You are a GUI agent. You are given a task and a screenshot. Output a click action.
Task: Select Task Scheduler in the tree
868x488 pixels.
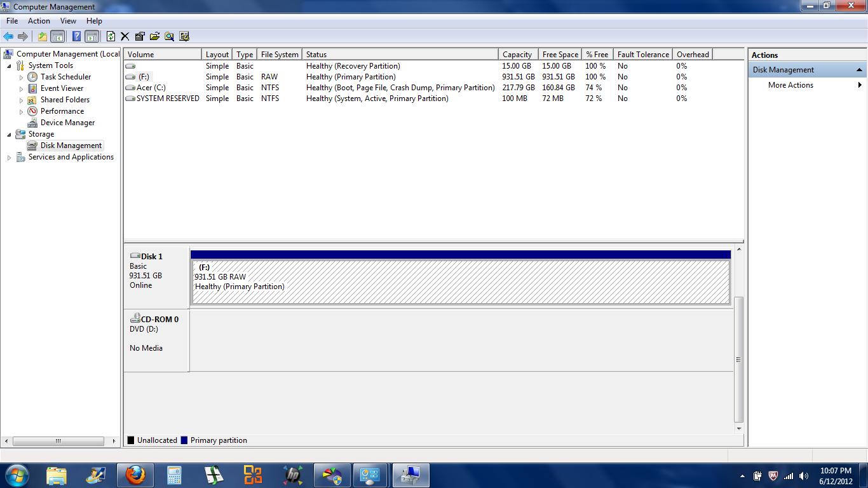coord(65,77)
